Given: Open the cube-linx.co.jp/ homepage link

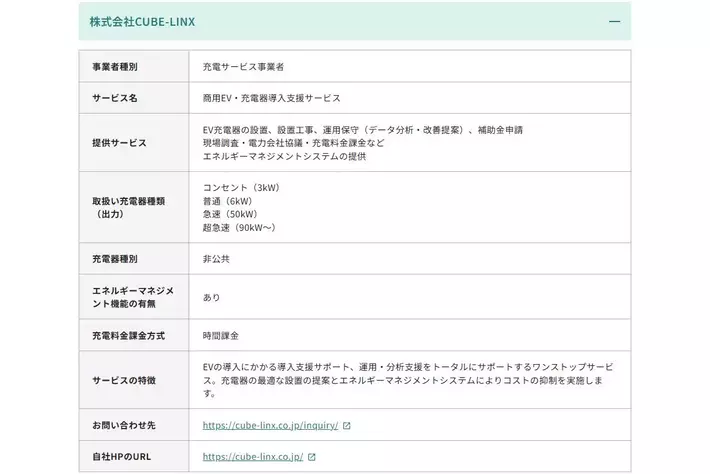Looking at the screenshot, I should pos(252,457).
